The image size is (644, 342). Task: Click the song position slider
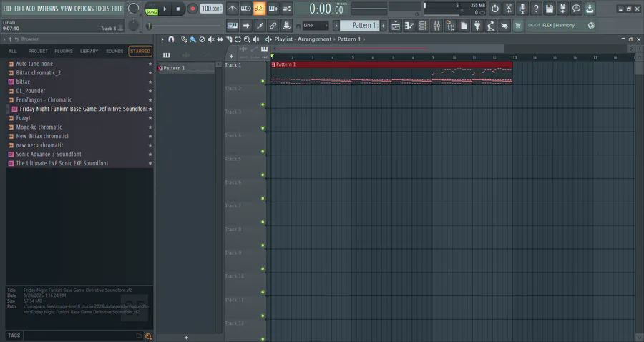184,26
